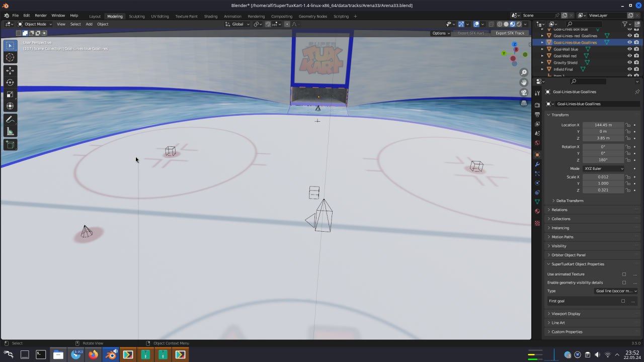The width and height of the screenshot is (644, 362).
Task: Open the Render menu
Action: 41,16
